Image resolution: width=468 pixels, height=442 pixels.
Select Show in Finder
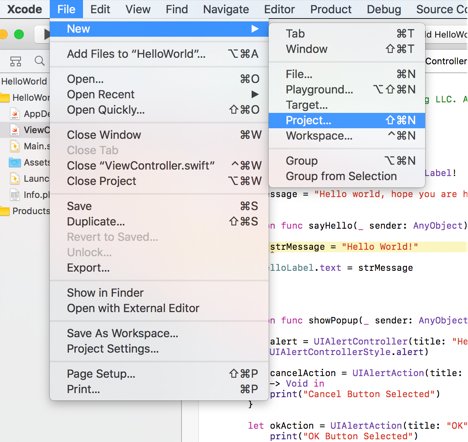[159, 293]
